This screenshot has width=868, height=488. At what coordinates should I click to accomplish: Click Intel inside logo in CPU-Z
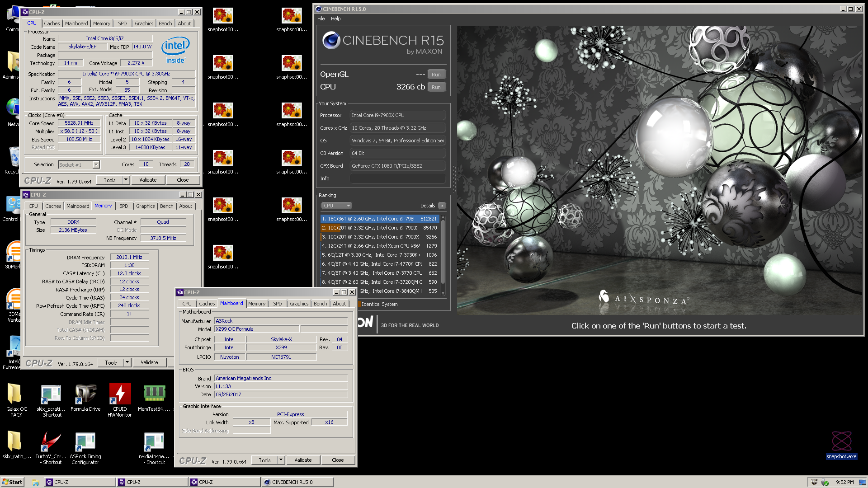point(175,50)
